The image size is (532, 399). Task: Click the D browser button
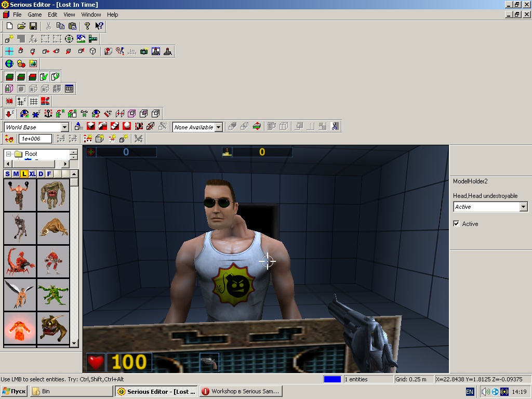41,174
